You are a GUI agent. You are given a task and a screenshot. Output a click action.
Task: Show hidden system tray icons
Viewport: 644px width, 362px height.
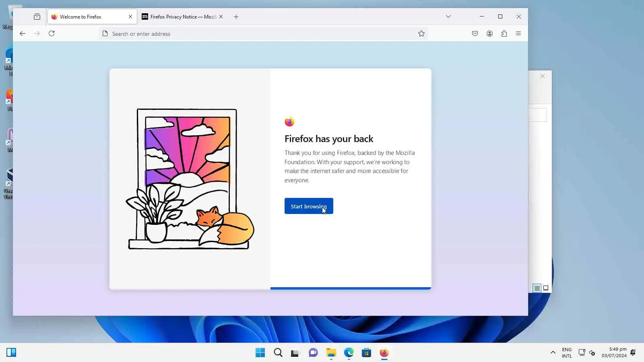tap(553, 353)
